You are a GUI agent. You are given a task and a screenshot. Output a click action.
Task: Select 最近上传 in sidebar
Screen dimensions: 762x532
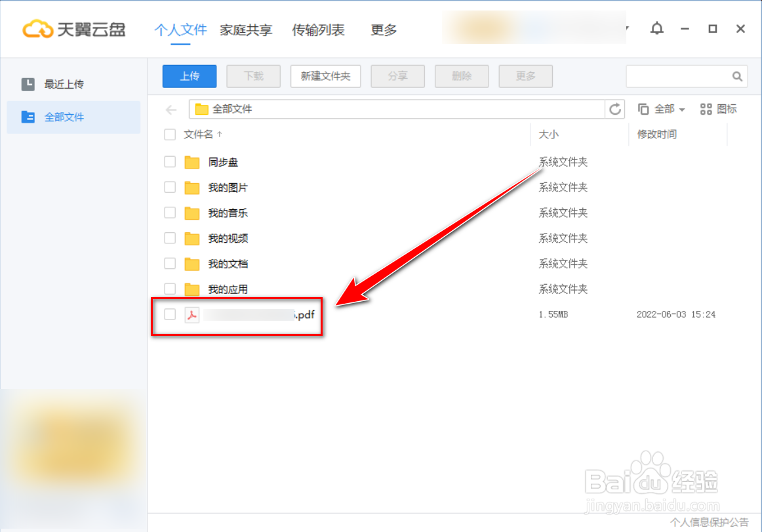(x=73, y=84)
